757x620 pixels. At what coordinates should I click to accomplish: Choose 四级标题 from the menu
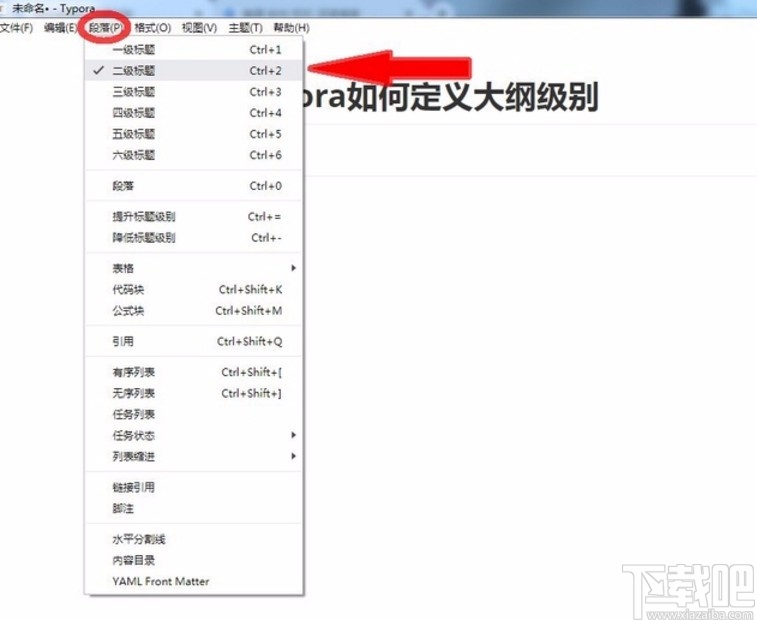click(x=194, y=113)
